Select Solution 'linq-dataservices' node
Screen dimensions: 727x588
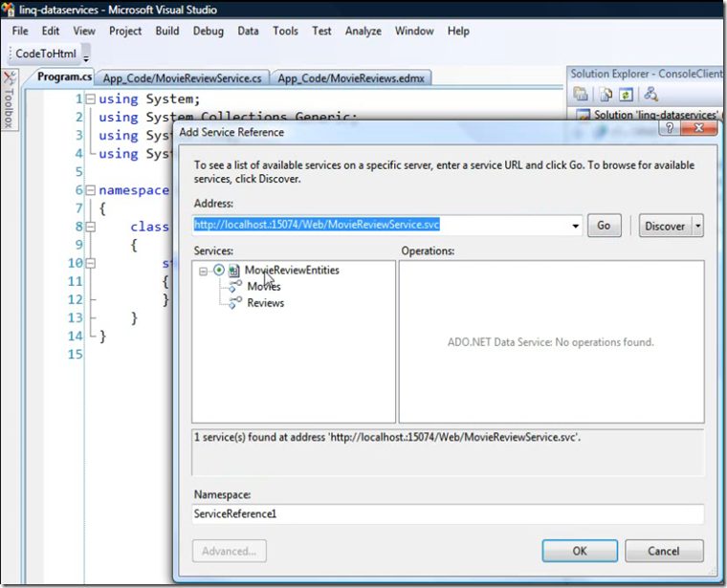pyautogui.click(x=655, y=115)
